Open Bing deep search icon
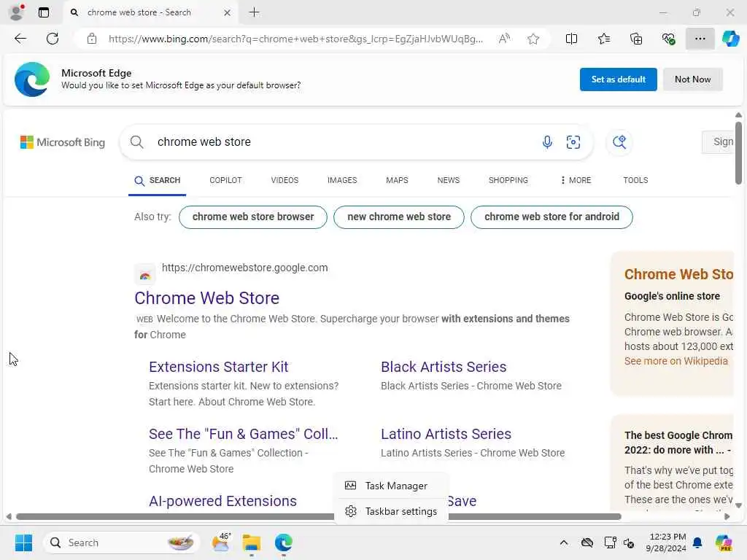 (619, 142)
